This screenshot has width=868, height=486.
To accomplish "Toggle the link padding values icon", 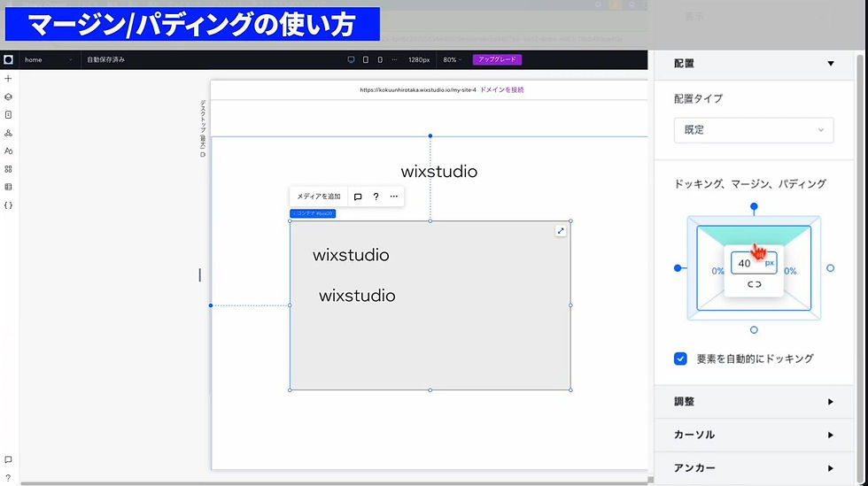I will click(x=754, y=284).
